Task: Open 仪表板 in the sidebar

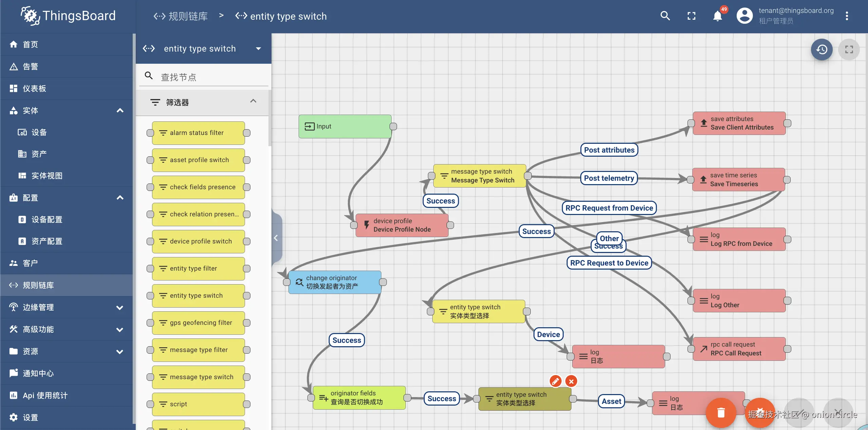Action: [x=34, y=89]
